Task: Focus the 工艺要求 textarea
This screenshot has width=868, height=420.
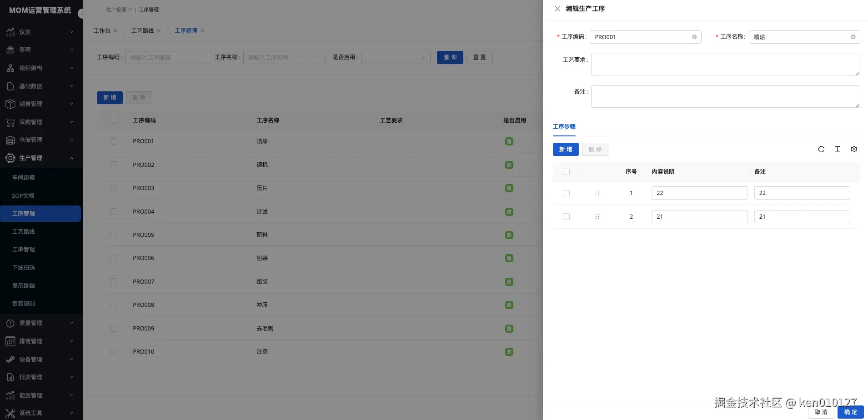Action: point(726,65)
